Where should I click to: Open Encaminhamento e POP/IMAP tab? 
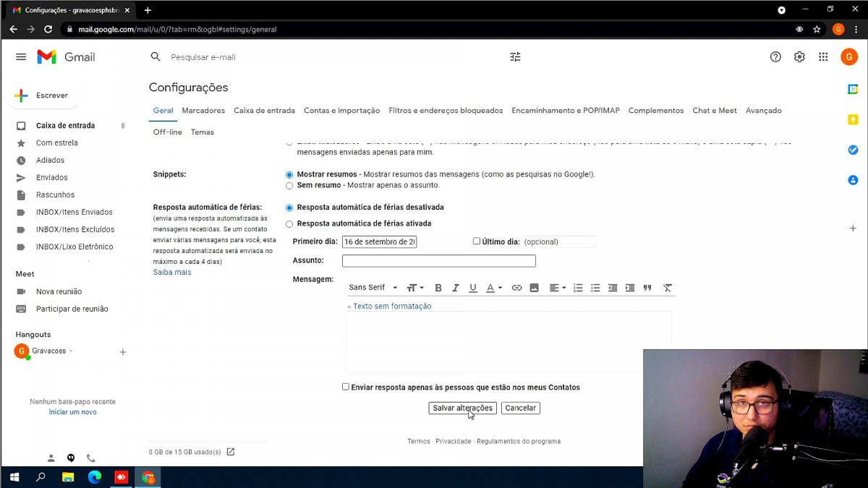(566, 111)
